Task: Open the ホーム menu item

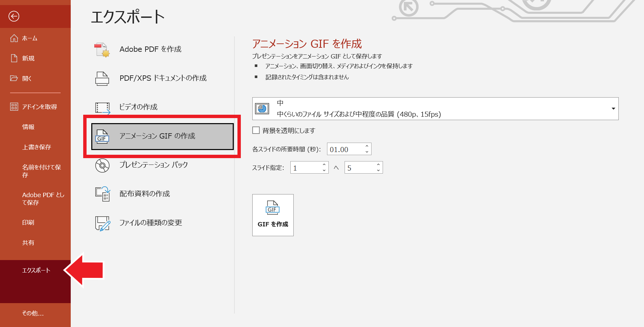Action: (x=30, y=38)
